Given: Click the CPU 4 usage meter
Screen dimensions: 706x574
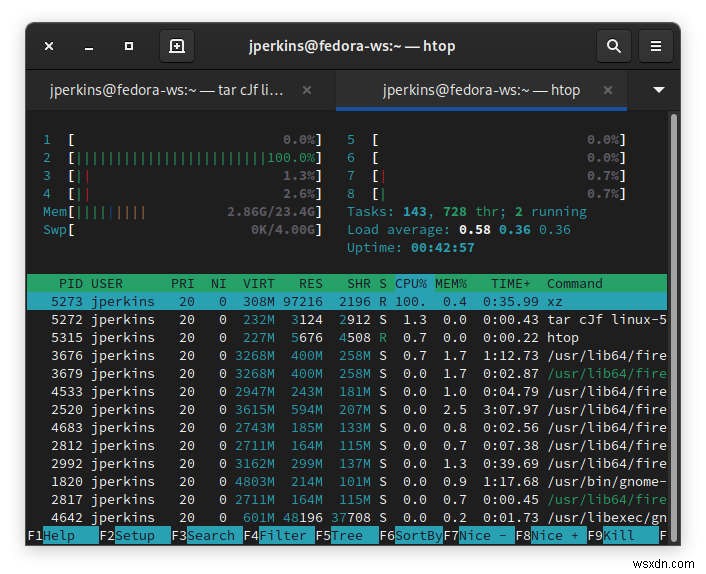Looking at the screenshot, I should [x=182, y=194].
